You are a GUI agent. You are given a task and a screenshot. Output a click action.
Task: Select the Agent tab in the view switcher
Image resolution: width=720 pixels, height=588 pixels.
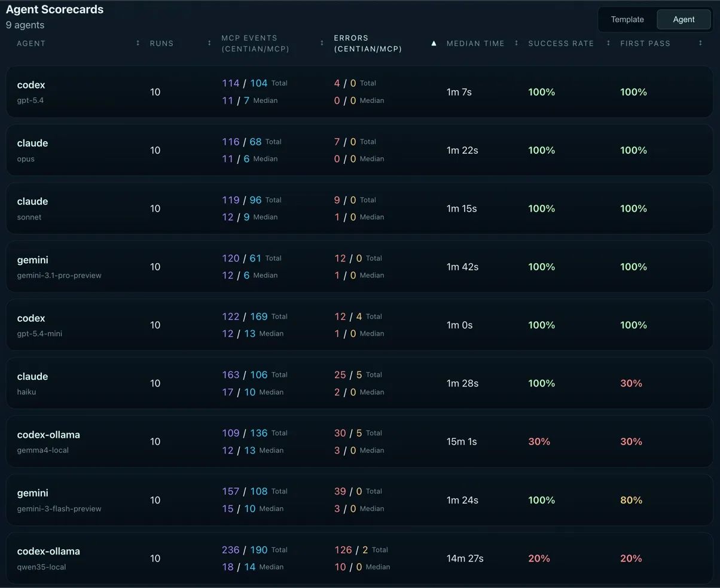point(684,19)
